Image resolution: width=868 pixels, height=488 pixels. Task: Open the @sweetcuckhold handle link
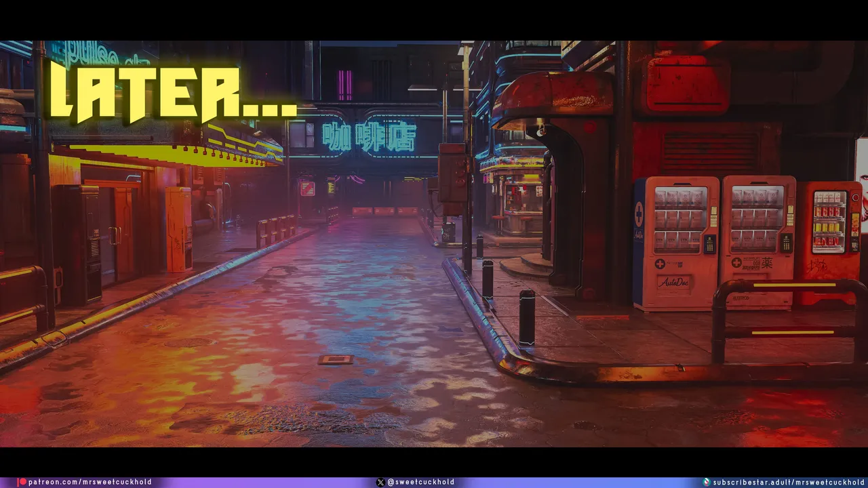coord(420,482)
